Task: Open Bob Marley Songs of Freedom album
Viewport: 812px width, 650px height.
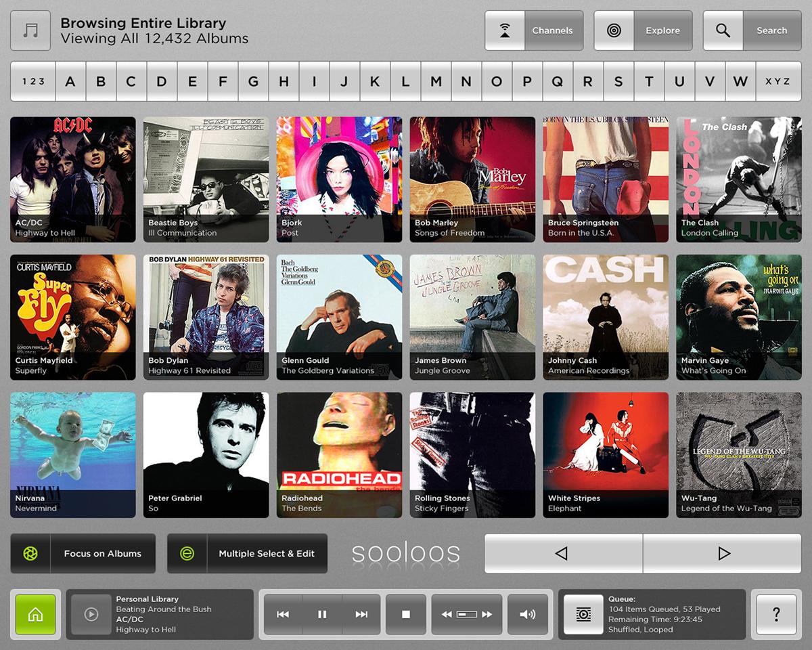Action: [x=472, y=179]
